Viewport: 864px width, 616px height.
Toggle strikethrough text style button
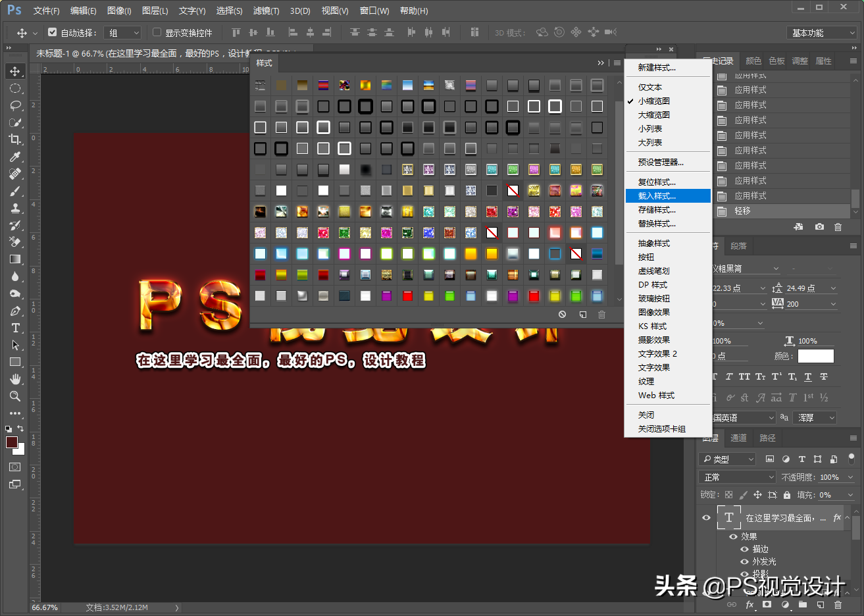[824, 377]
